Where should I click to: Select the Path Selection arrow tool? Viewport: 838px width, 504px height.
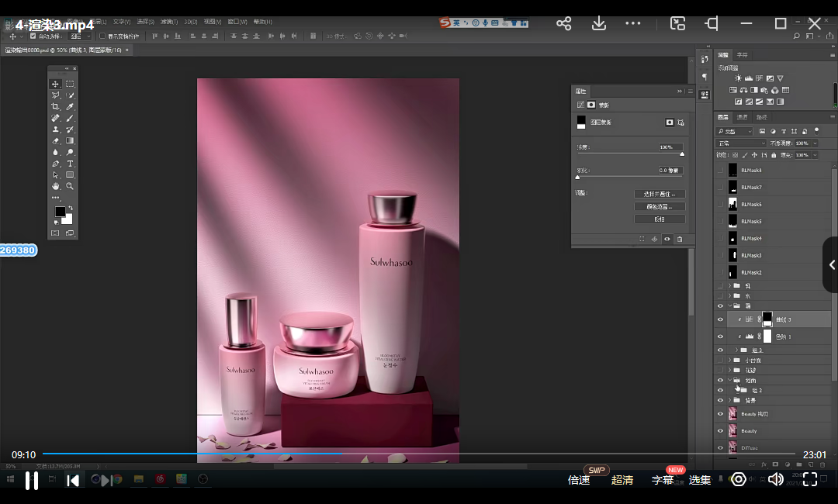pyautogui.click(x=55, y=175)
